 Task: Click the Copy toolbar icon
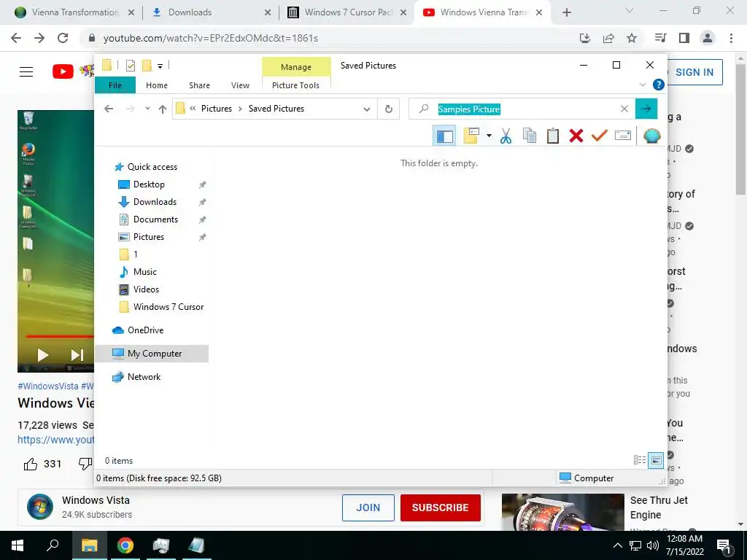point(530,136)
